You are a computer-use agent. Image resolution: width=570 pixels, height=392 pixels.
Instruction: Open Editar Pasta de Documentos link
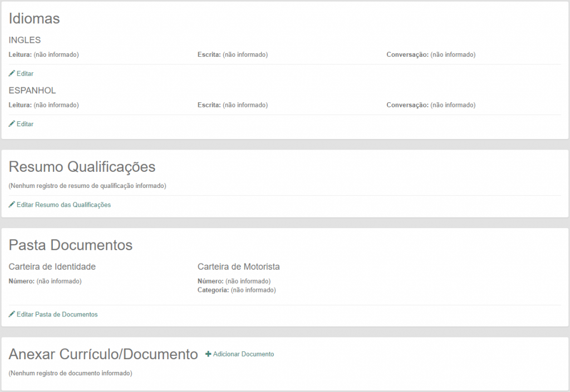pyautogui.click(x=57, y=314)
